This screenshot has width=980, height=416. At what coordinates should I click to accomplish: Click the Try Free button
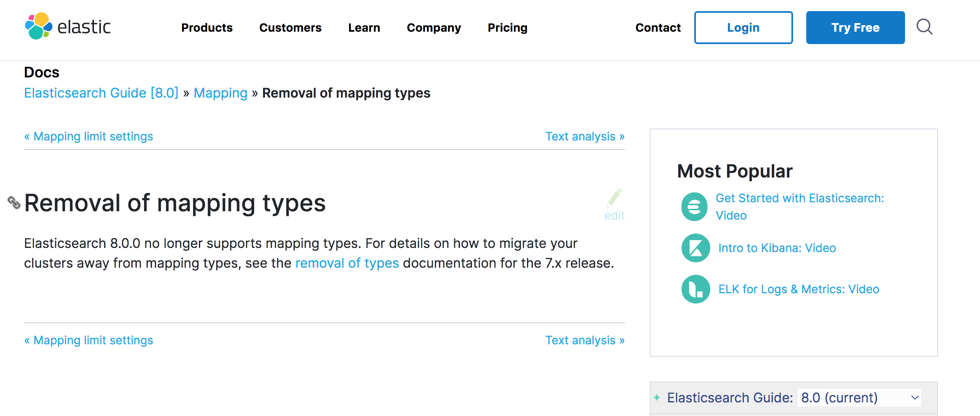tap(855, 28)
